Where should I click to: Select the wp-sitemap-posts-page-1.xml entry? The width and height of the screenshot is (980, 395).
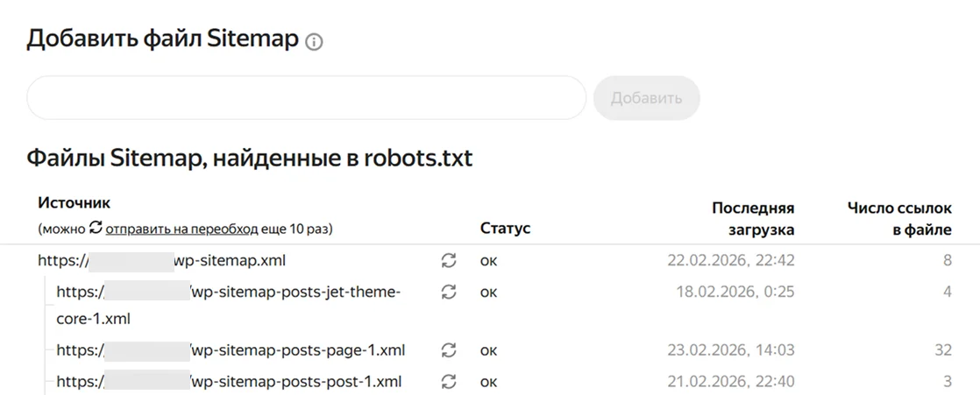tap(231, 350)
